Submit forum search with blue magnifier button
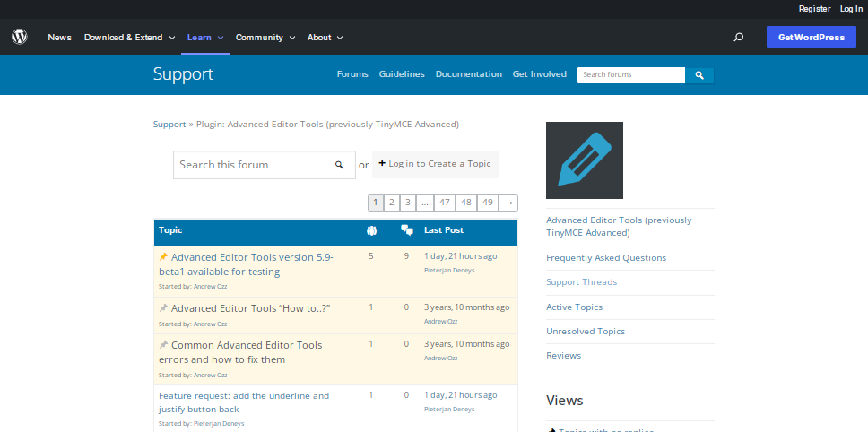 (x=699, y=75)
